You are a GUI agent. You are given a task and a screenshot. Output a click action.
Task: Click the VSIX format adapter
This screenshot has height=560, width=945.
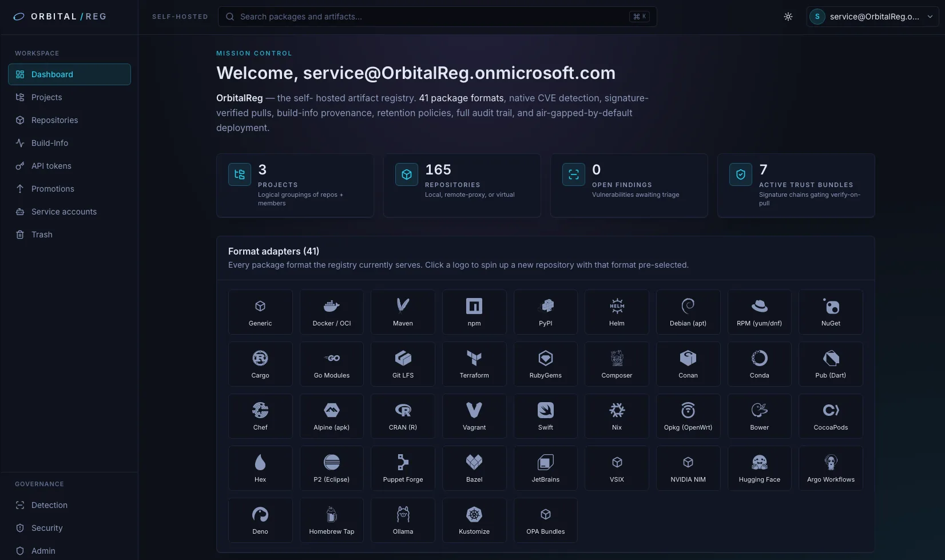[x=617, y=468]
